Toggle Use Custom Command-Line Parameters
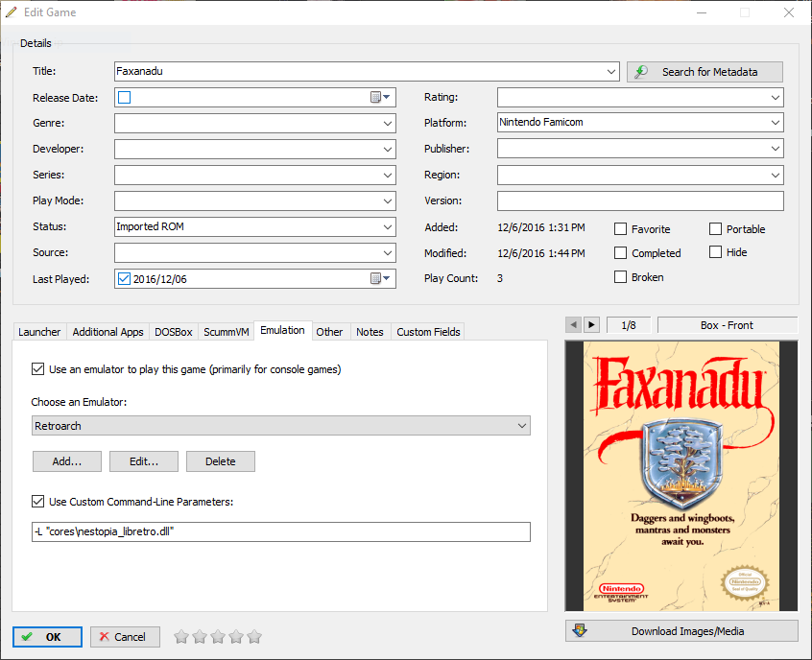Image resolution: width=812 pixels, height=660 pixels. [37, 501]
